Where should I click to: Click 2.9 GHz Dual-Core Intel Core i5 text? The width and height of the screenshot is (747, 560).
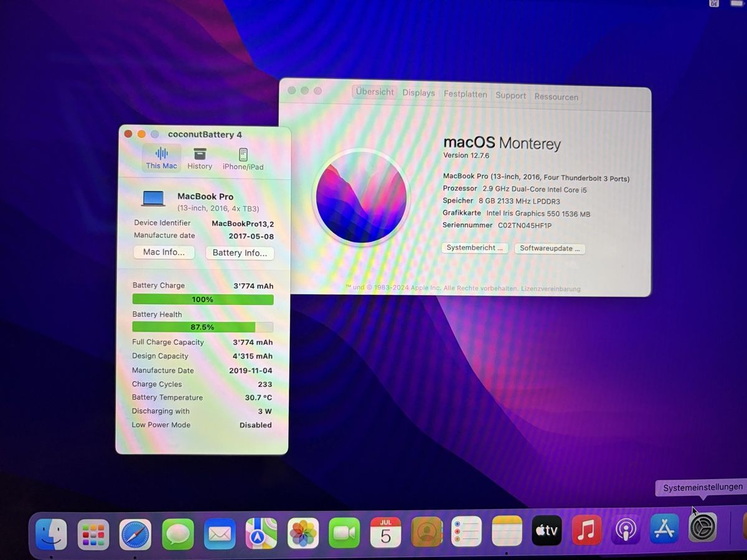pyautogui.click(x=535, y=190)
